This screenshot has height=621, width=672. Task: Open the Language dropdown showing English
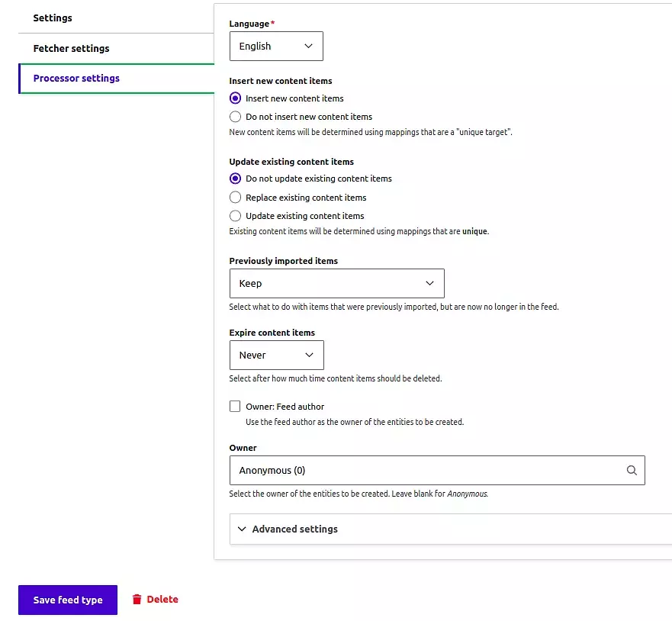[x=276, y=46]
